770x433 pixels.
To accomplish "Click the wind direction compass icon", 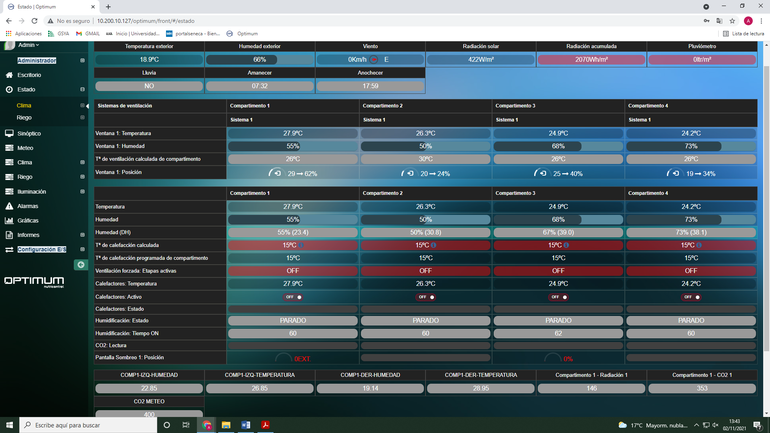I will 374,59.
